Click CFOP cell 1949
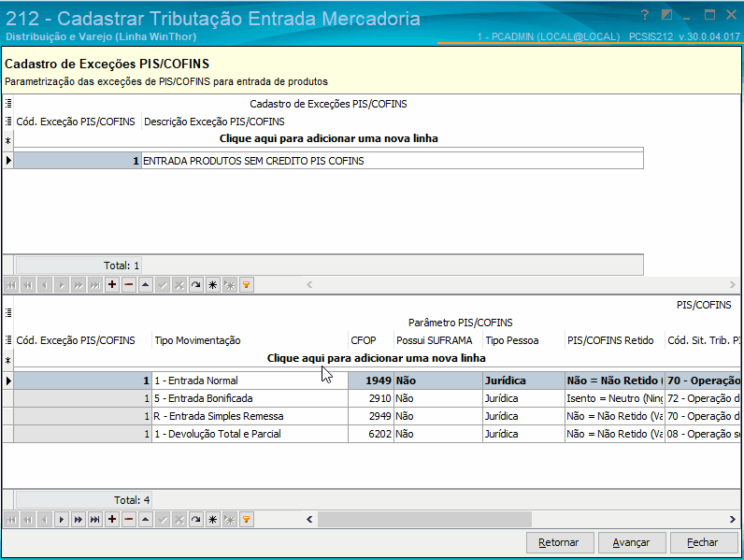Screen dimensions: 744x560 pos(371,381)
